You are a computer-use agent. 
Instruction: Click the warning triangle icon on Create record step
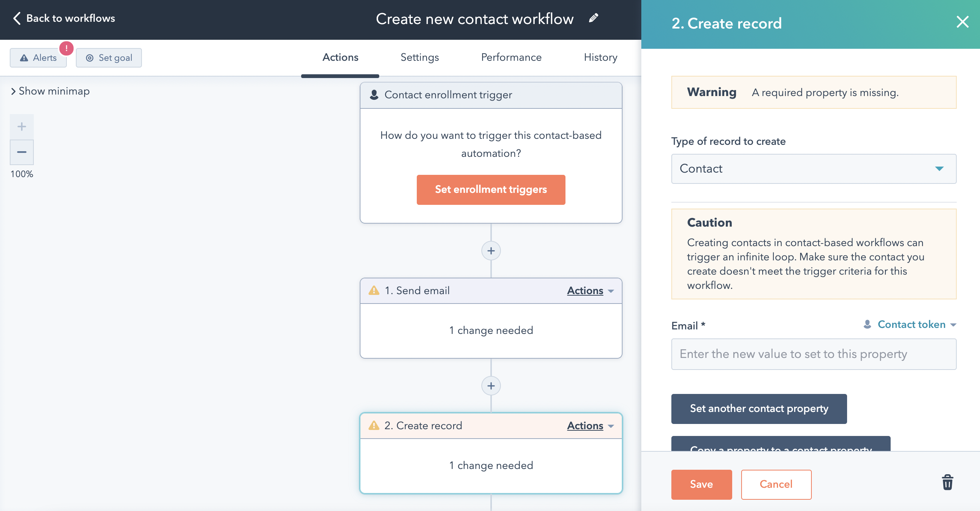(x=375, y=425)
